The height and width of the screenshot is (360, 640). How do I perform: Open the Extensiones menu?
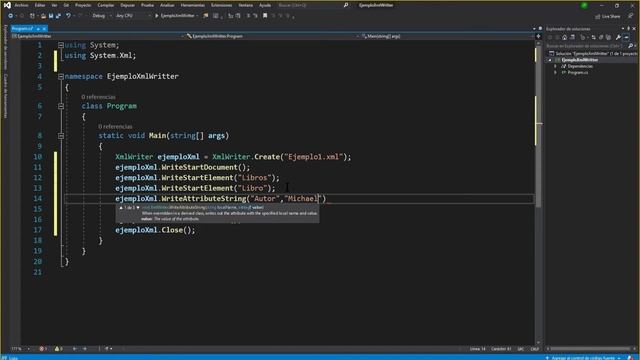[221, 5]
